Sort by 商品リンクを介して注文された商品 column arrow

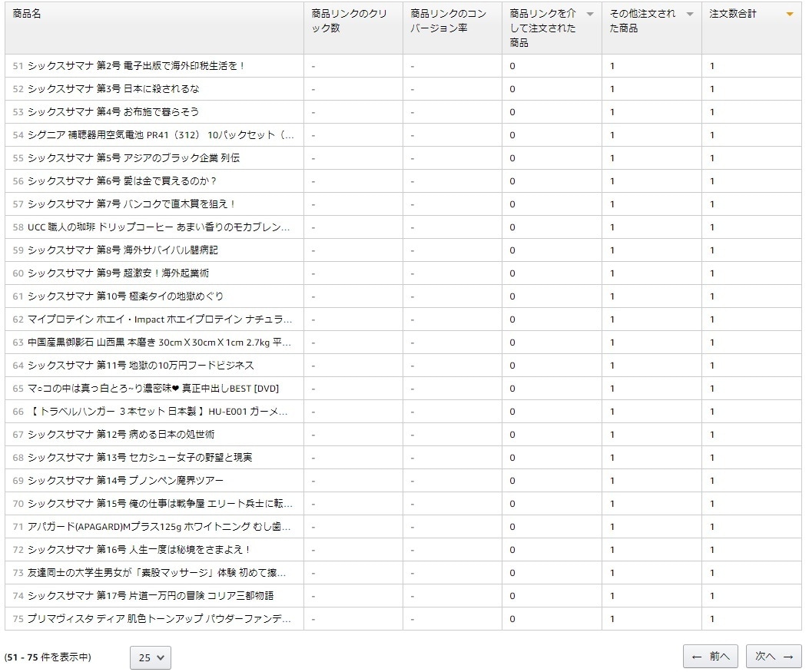[590, 15]
